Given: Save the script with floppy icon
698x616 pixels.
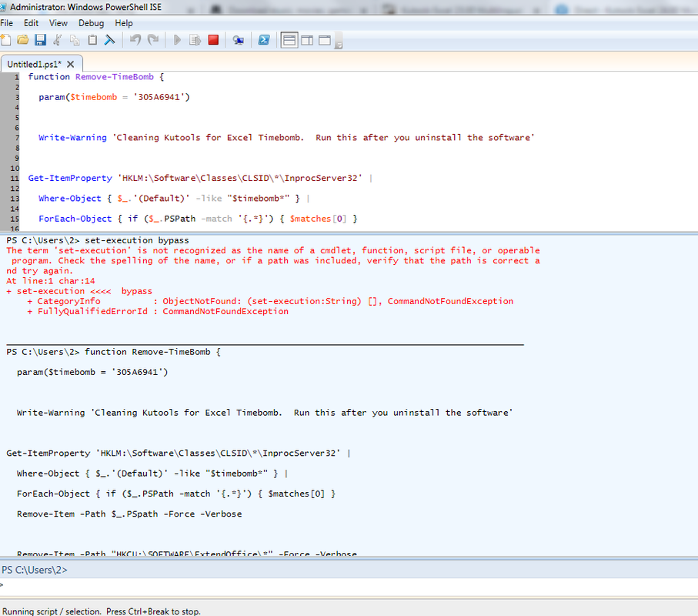Looking at the screenshot, I should (x=41, y=40).
